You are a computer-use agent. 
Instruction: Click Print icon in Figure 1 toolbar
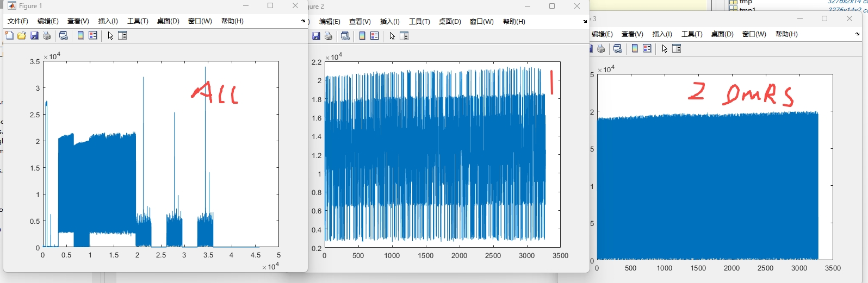(x=47, y=35)
